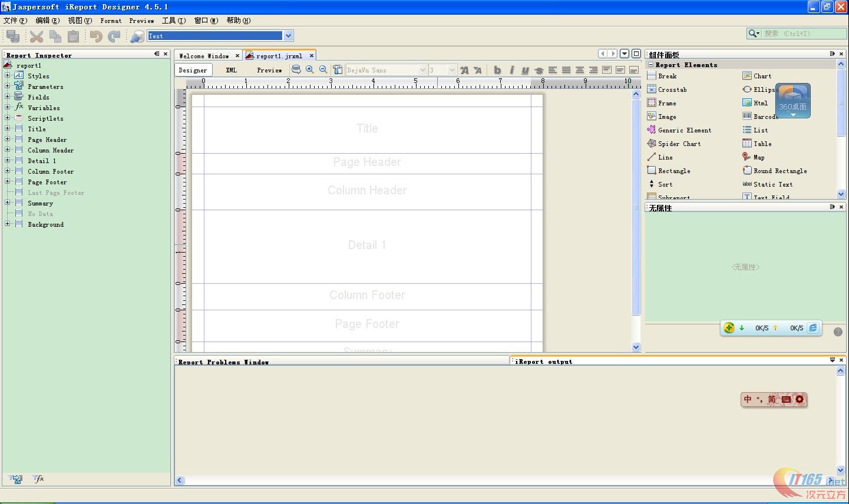The height and width of the screenshot is (504, 849).
Task: Click the Save All toolbar icon
Action: coord(13,37)
